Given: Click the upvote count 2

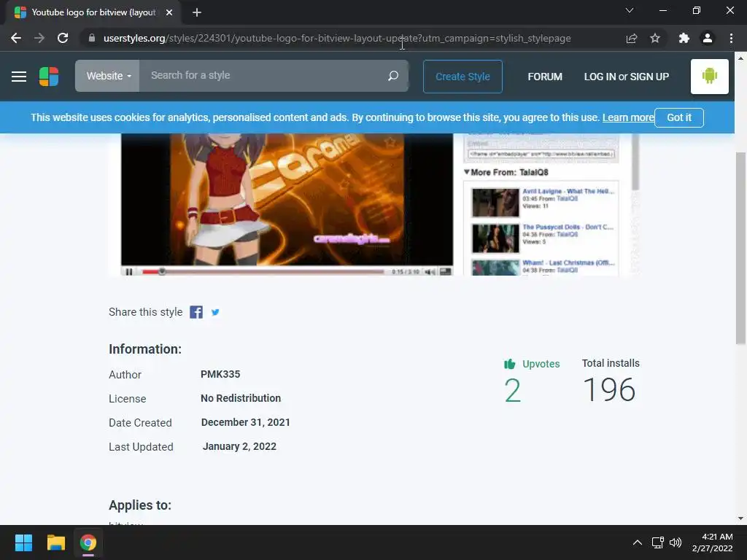Looking at the screenshot, I should [512, 391].
